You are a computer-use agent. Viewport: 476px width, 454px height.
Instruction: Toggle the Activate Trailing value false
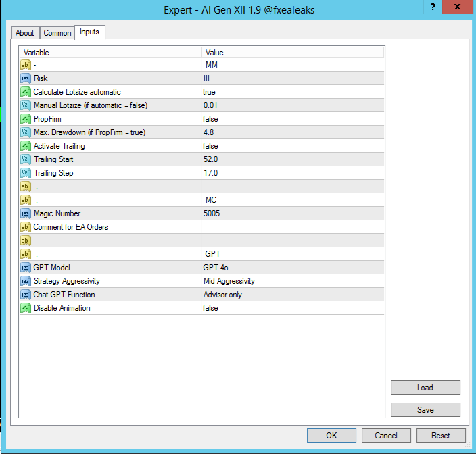coord(293,146)
